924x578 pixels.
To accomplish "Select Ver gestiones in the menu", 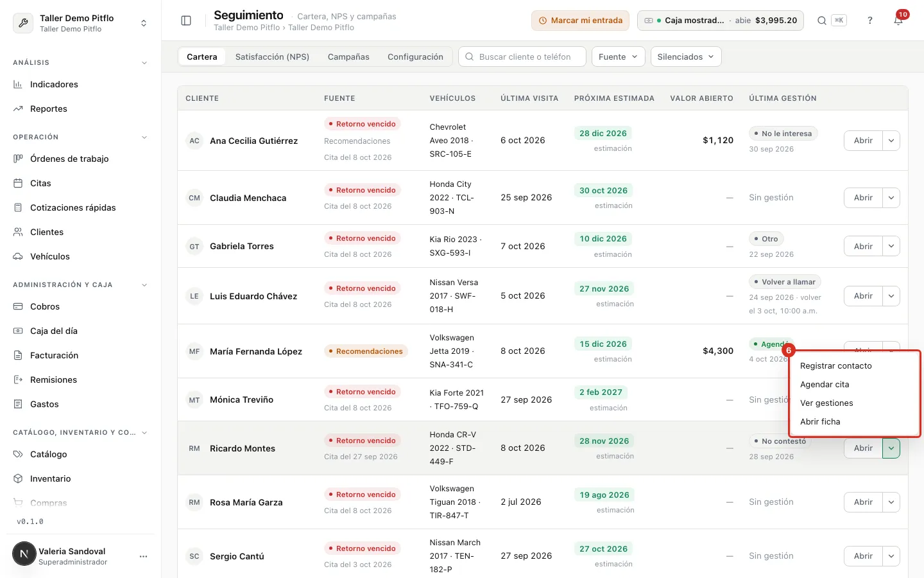I will pos(855,403).
